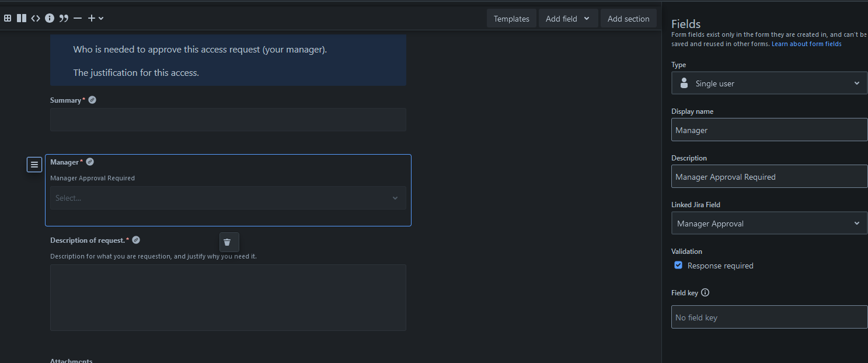Insert a two-column layout from the toolbar
The image size is (868, 363).
22,18
